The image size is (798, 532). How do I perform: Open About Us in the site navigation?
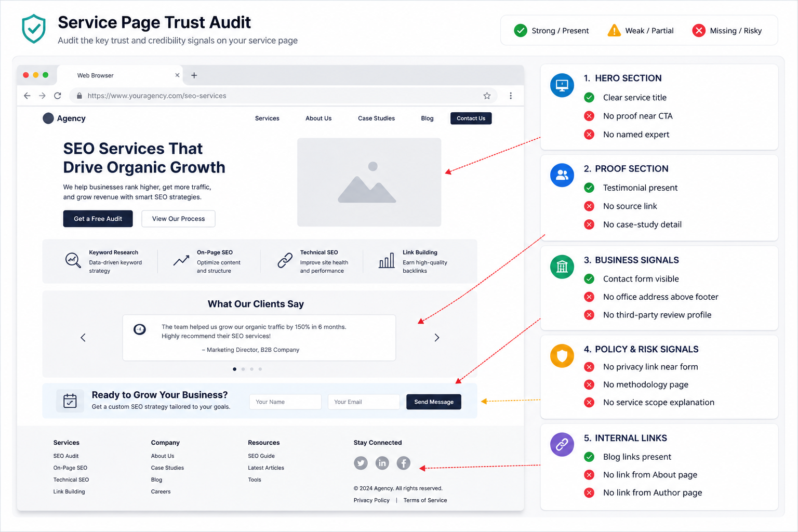click(x=318, y=118)
